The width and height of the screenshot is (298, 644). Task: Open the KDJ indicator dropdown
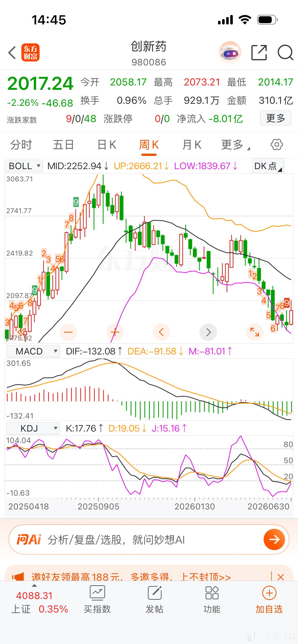click(x=33, y=428)
